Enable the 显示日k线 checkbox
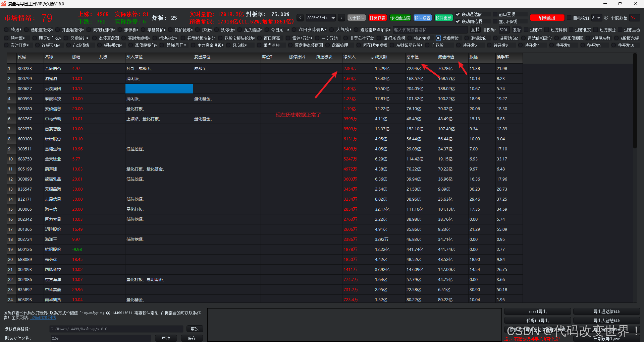644x342 pixels. click(495, 21)
